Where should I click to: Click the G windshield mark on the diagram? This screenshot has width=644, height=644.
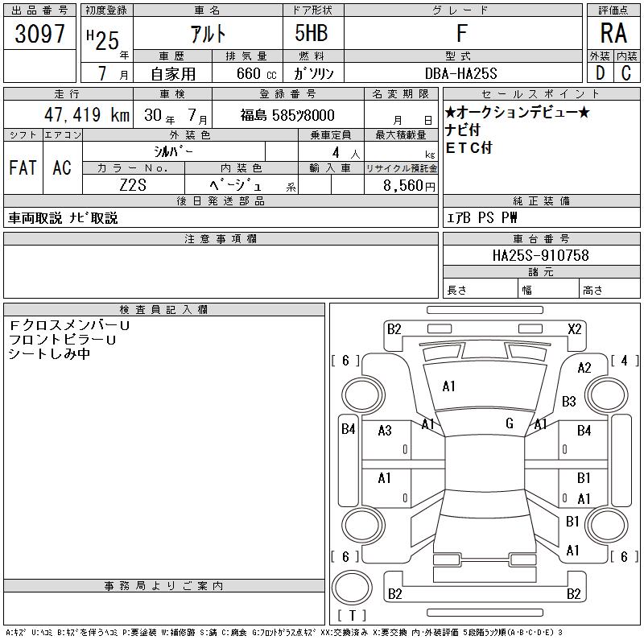tap(510, 423)
